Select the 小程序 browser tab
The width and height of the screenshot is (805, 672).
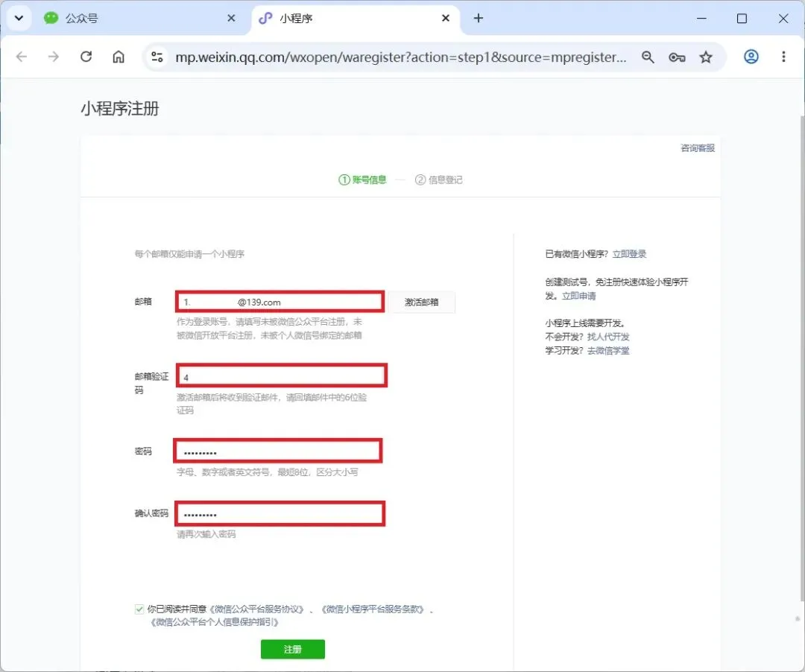point(354,19)
